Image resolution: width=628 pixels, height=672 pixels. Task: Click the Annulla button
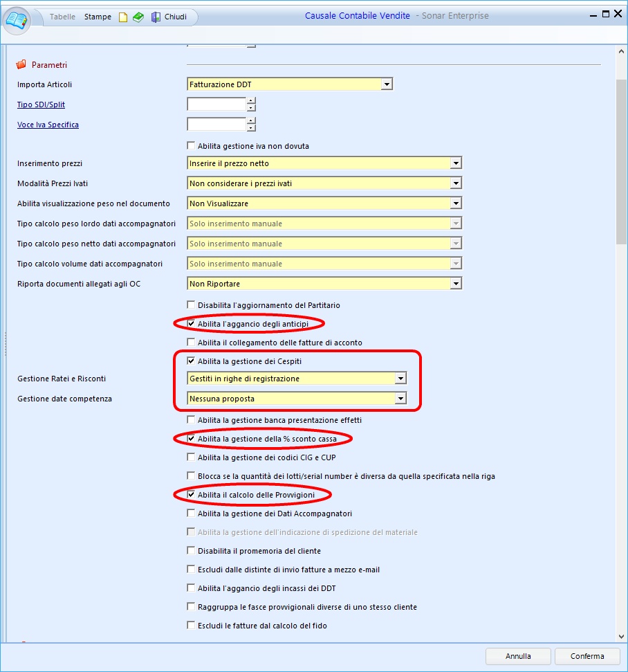point(518,656)
